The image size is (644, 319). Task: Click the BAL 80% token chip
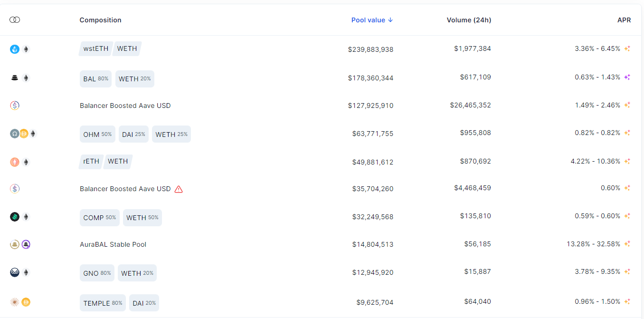click(95, 79)
